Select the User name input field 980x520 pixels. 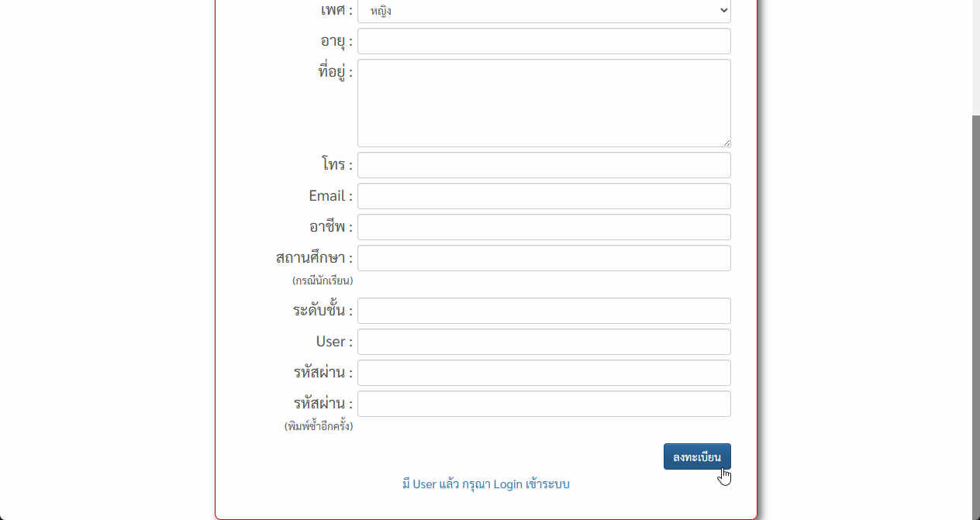(543, 342)
